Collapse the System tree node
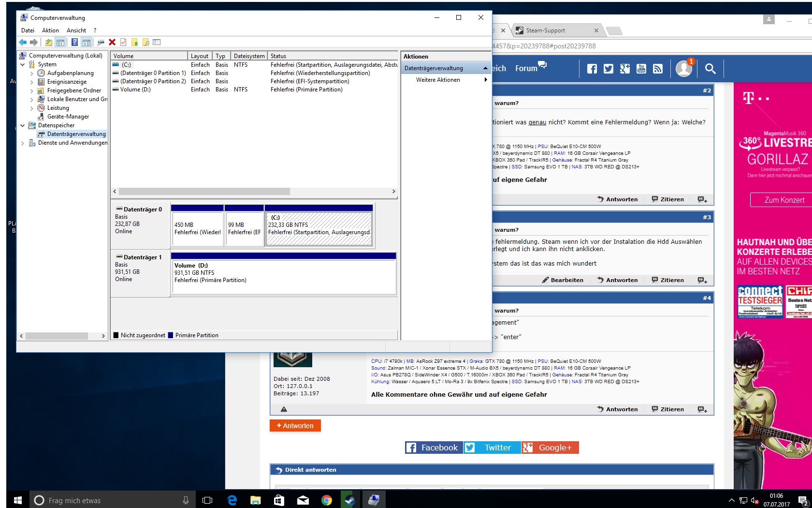This screenshot has width=812, height=508. pos(22,64)
